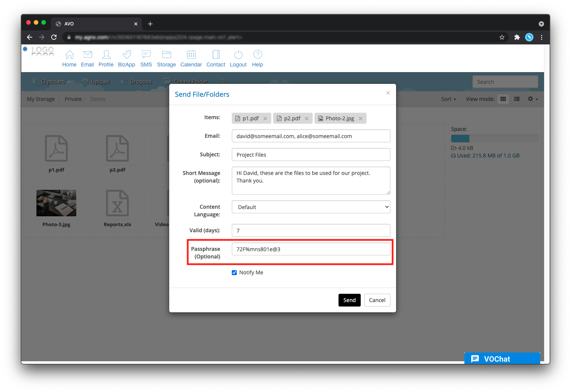Switch to list view mode
The height and width of the screenshot is (392, 571).
tap(517, 99)
